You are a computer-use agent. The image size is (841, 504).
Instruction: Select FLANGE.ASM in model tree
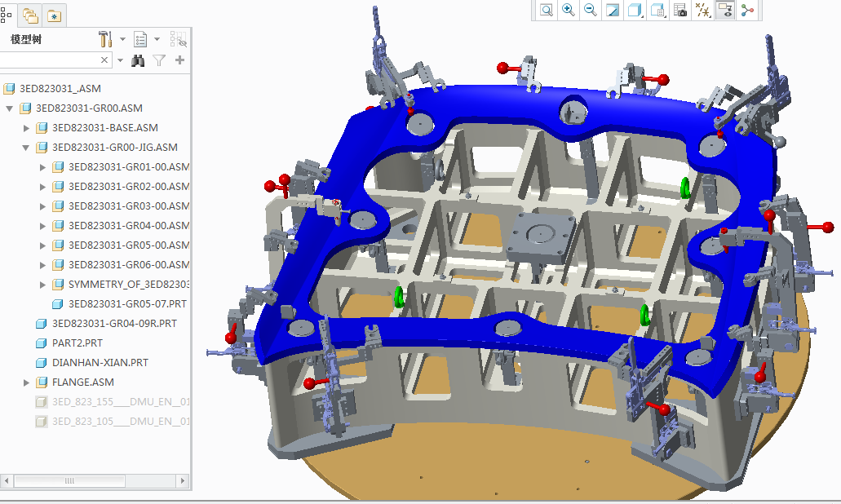point(83,382)
